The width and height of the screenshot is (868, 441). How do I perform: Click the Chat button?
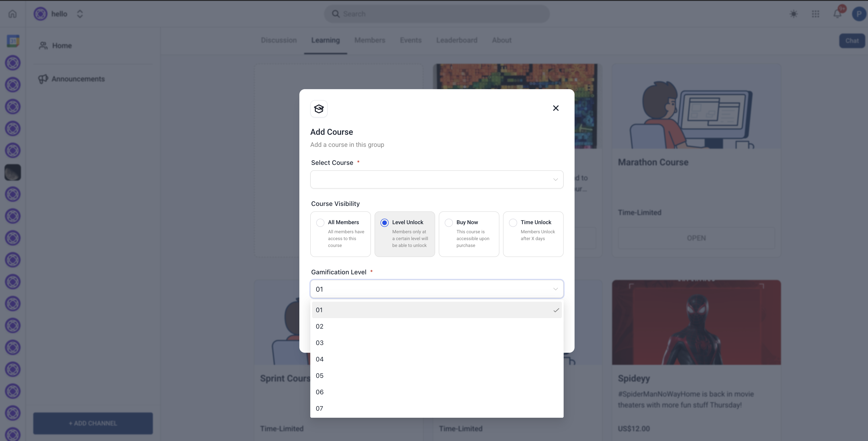[x=852, y=41]
